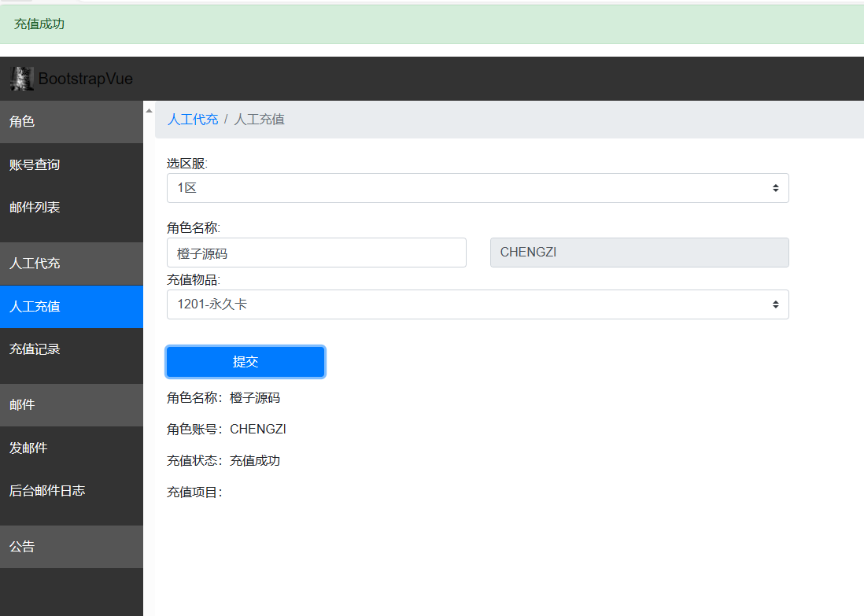Click the BootstrapVue logo image
This screenshot has height=616, width=864.
pos(21,79)
